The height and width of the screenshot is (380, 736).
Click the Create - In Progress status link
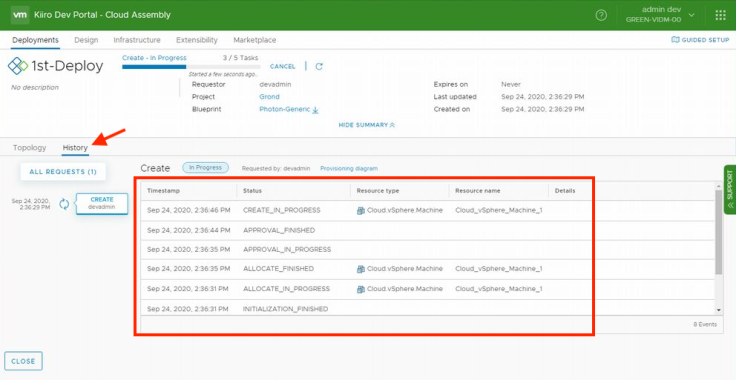pos(154,58)
